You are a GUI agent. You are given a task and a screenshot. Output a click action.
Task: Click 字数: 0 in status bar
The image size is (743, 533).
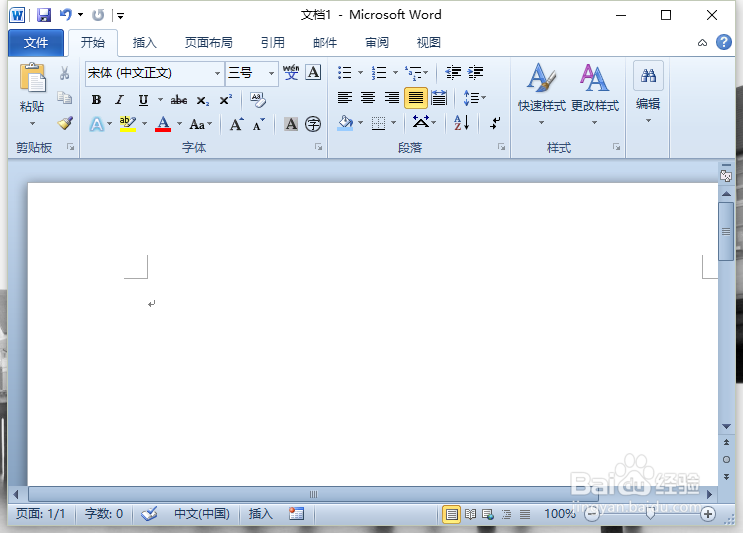[104, 514]
